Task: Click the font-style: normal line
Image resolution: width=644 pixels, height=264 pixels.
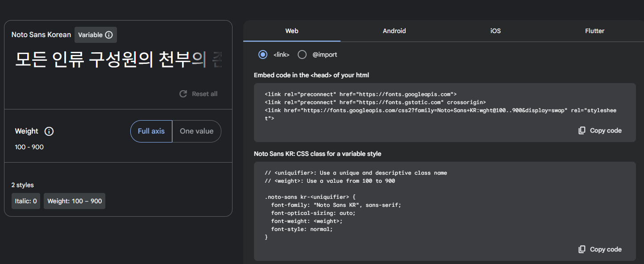Action: tap(302, 229)
